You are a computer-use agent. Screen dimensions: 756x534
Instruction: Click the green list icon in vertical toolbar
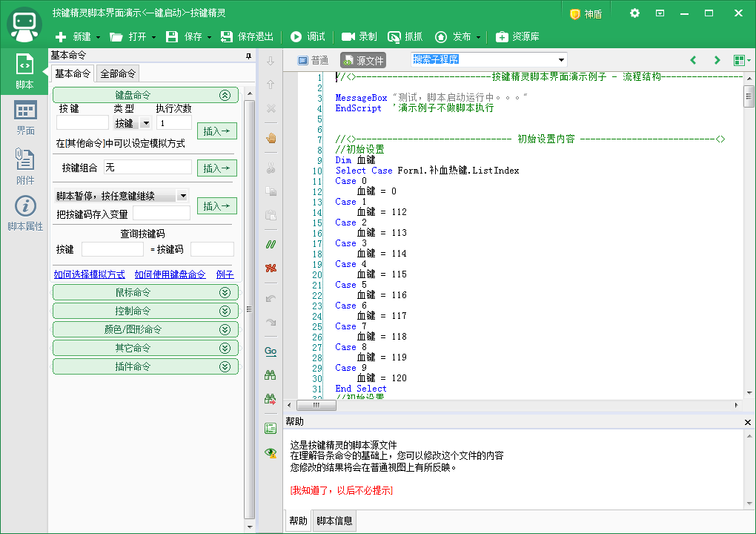[x=271, y=429]
